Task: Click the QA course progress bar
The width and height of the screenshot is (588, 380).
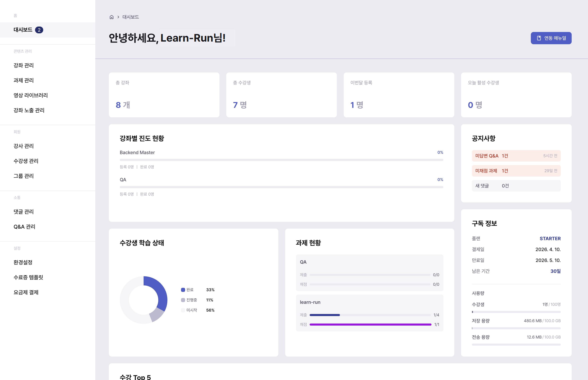Action: tap(281, 187)
